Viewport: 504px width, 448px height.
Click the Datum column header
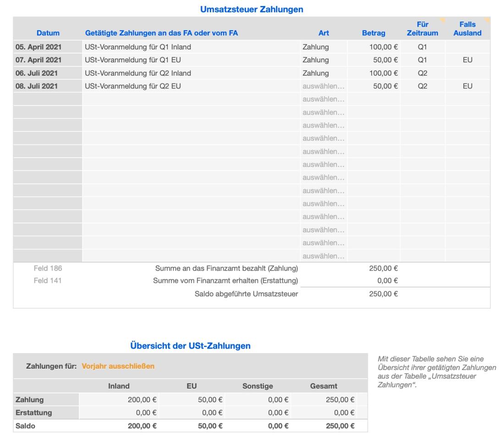(x=48, y=33)
